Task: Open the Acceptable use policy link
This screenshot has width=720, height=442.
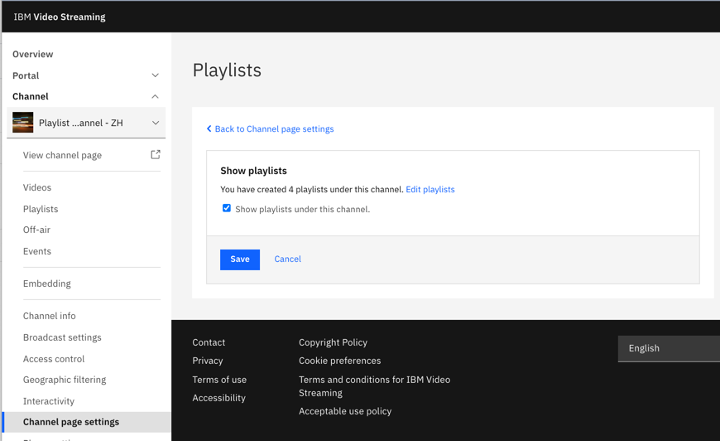Action: coord(345,411)
